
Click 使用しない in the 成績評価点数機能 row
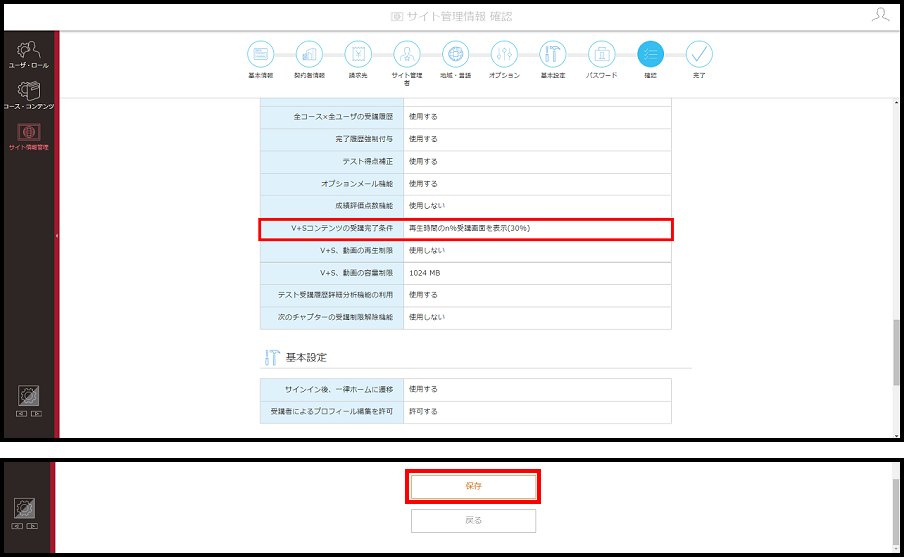coord(426,206)
